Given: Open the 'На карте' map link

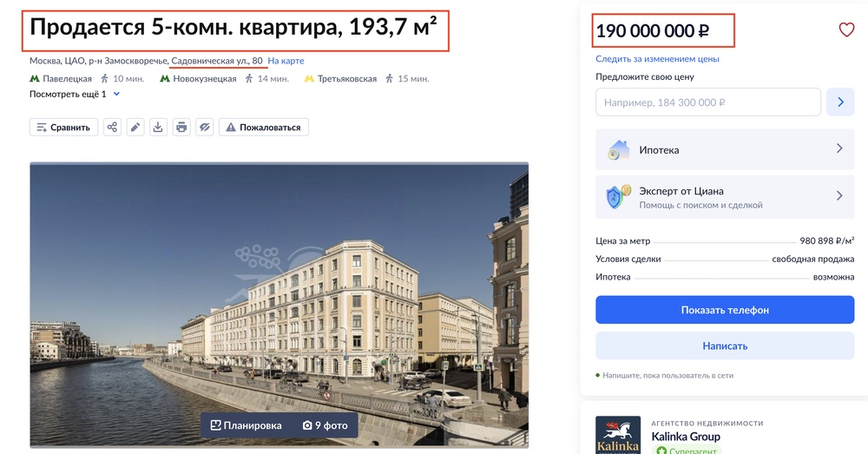Looking at the screenshot, I should pyautogui.click(x=286, y=61).
